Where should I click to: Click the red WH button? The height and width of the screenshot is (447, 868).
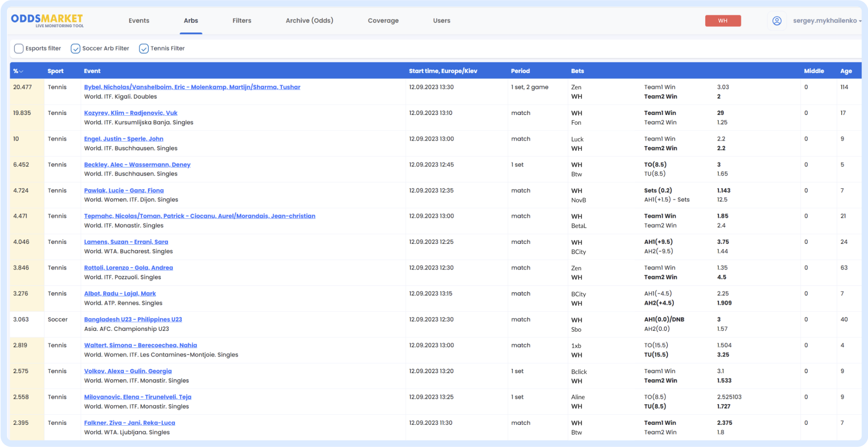coord(722,21)
